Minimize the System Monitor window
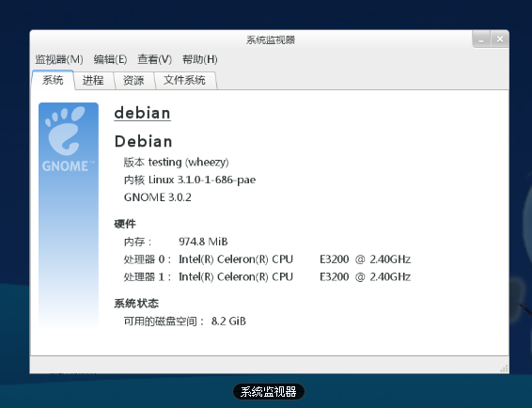The image size is (532, 408). 481,39
